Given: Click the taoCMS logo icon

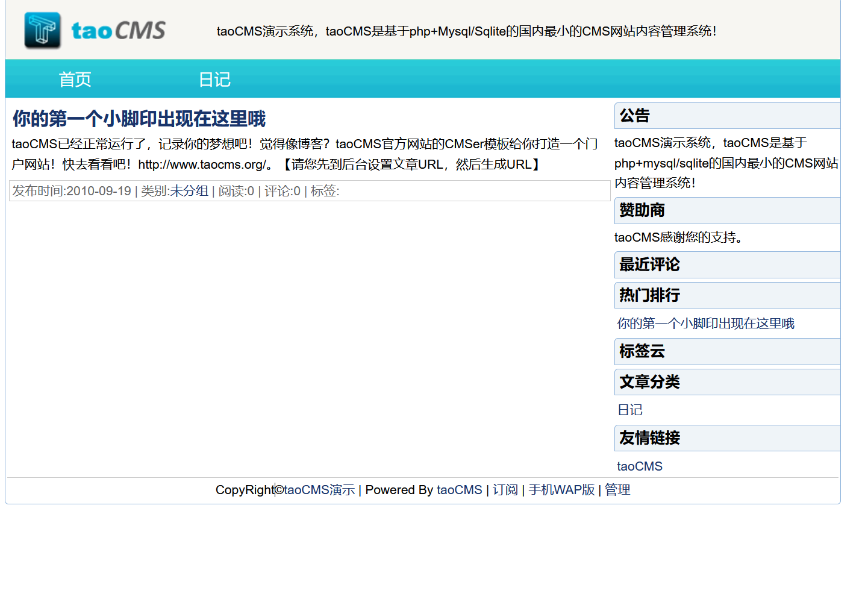Looking at the screenshot, I should (41, 30).
